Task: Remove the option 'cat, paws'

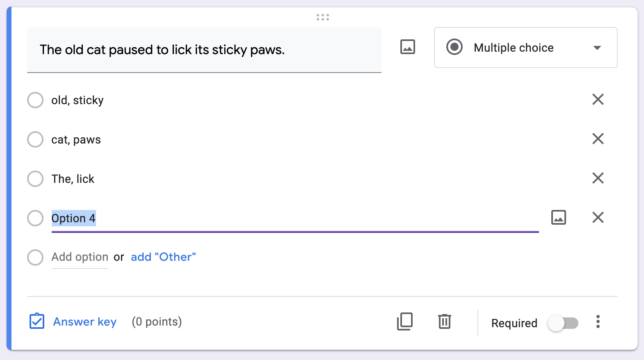Action: [x=598, y=139]
